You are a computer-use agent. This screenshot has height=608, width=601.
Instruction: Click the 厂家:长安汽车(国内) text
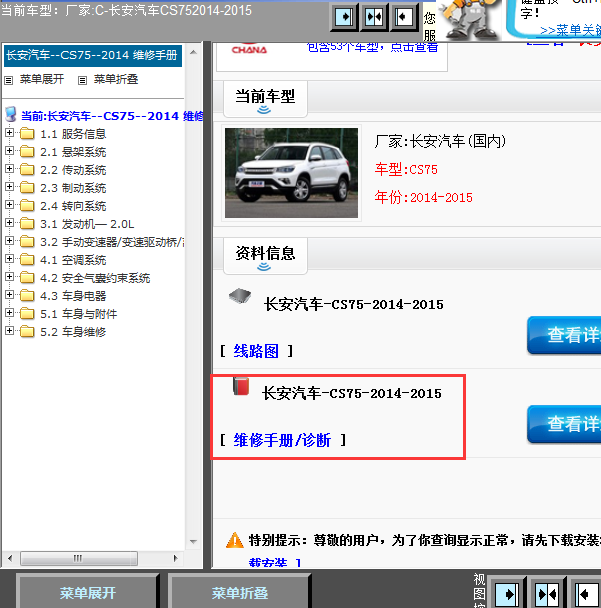(x=440, y=141)
